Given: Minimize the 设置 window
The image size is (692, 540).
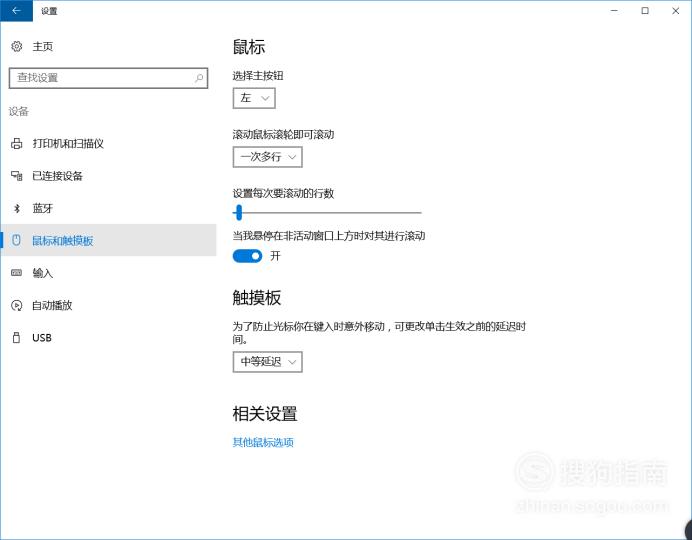Looking at the screenshot, I should point(614,11).
